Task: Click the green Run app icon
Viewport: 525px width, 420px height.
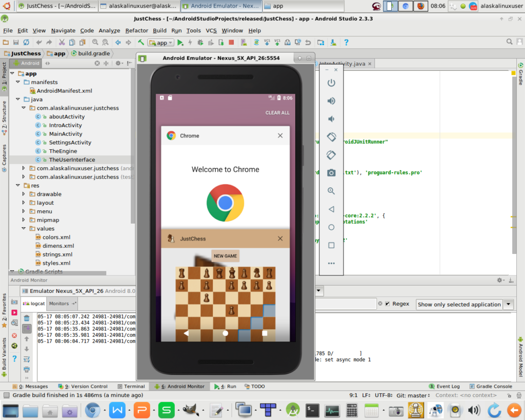Action: coord(180,43)
